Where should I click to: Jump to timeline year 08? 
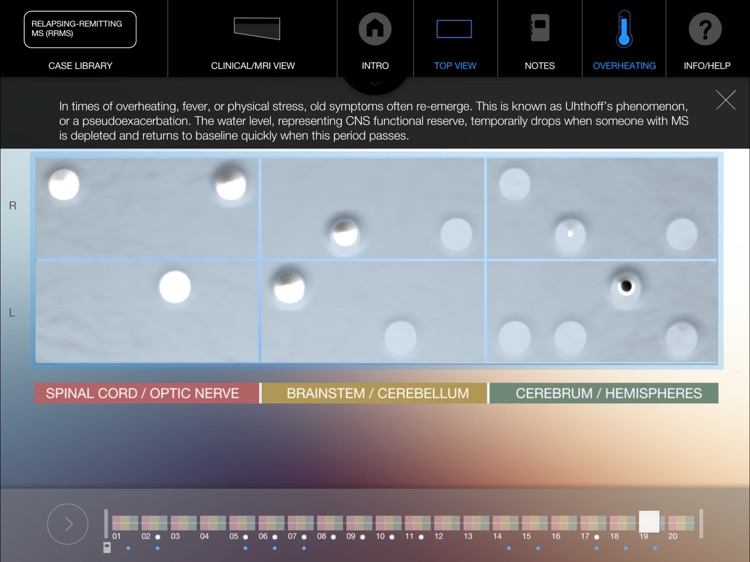point(330,523)
